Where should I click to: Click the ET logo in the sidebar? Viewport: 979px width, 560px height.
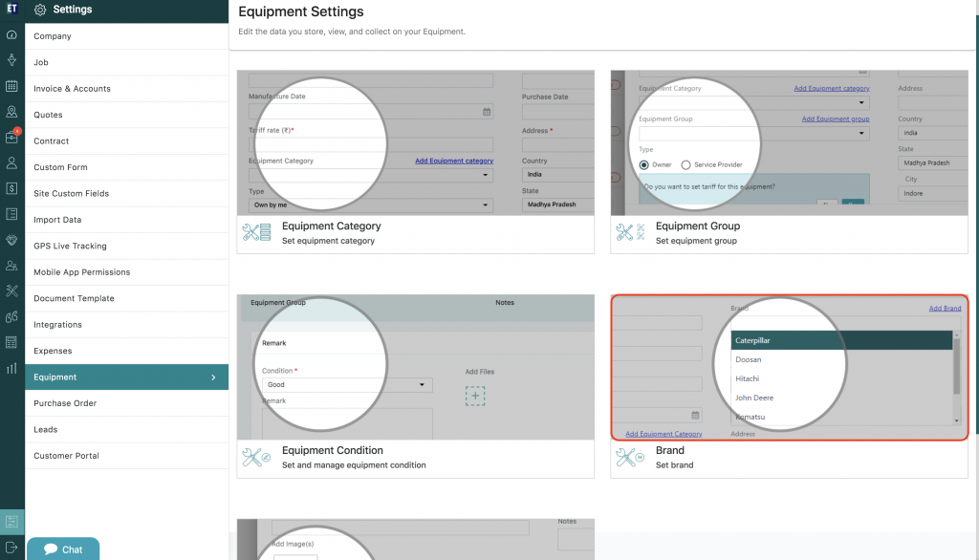[x=11, y=8]
